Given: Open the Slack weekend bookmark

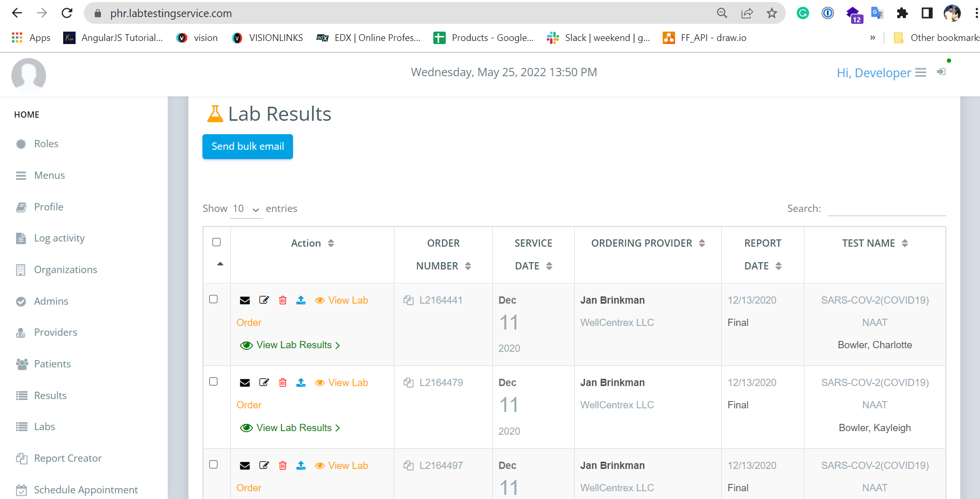Looking at the screenshot, I should pos(598,38).
